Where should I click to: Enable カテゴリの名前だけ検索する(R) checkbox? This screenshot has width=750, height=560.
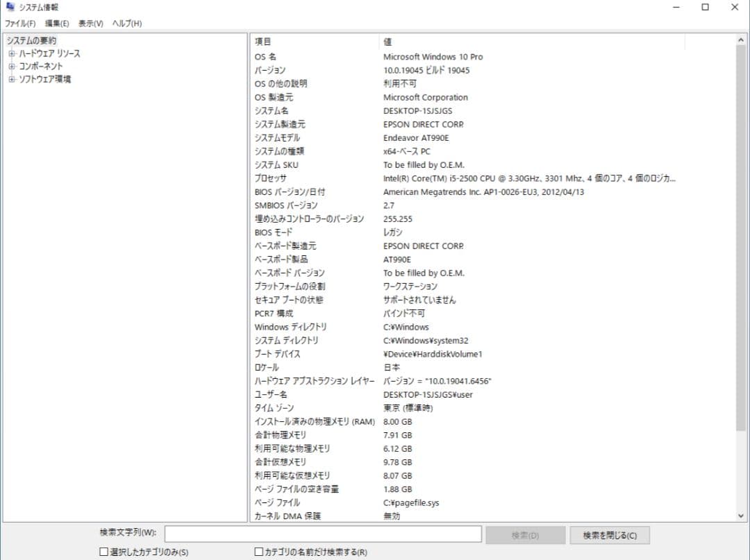click(x=259, y=552)
